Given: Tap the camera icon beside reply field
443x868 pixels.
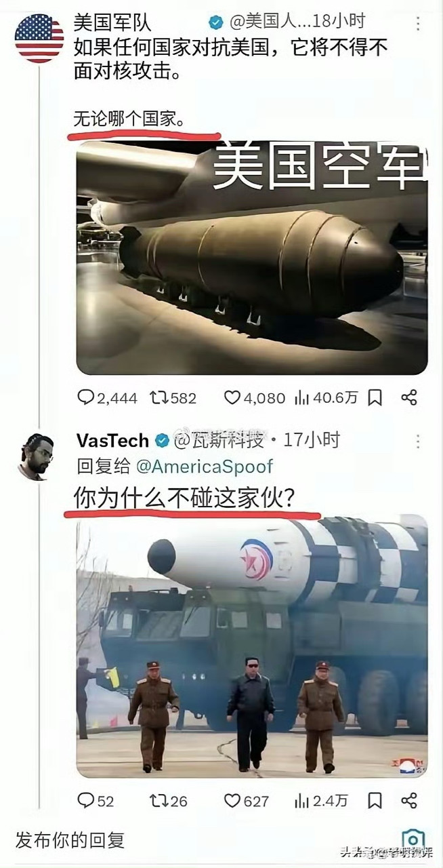Looking at the screenshot, I should coord(413,840).
